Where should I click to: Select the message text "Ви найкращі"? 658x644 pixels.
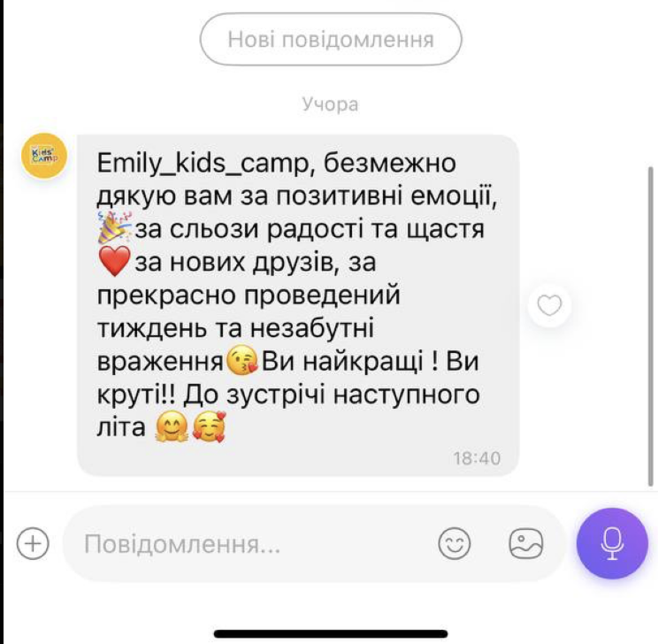point(343,361)
